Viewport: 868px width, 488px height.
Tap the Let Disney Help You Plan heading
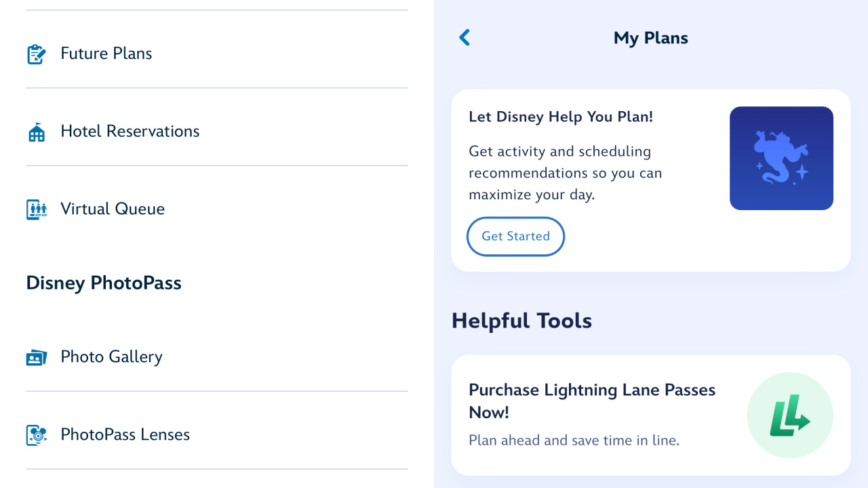[x=561, y=117]
